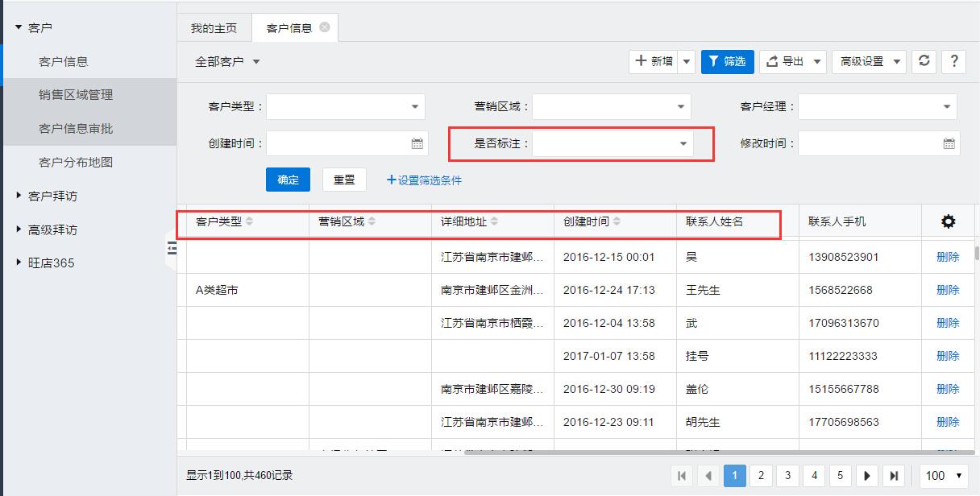
Task: Go to next page arrow
Action: 867,475
